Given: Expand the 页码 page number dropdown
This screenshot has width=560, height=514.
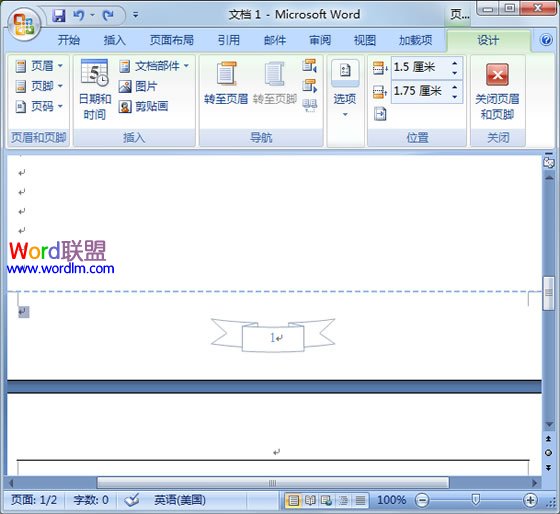Looking at the screenshot, I should point(39,106).
